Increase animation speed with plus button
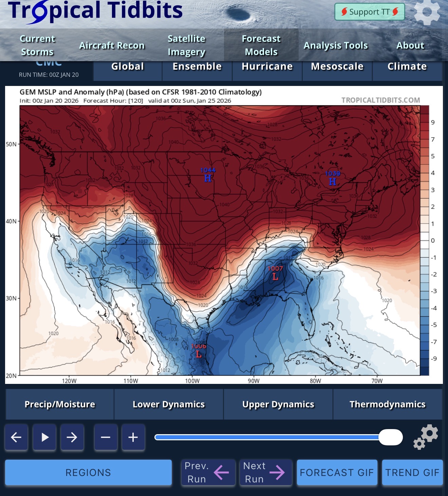Screen dimensions: 448x496 [x=133, y=437]
